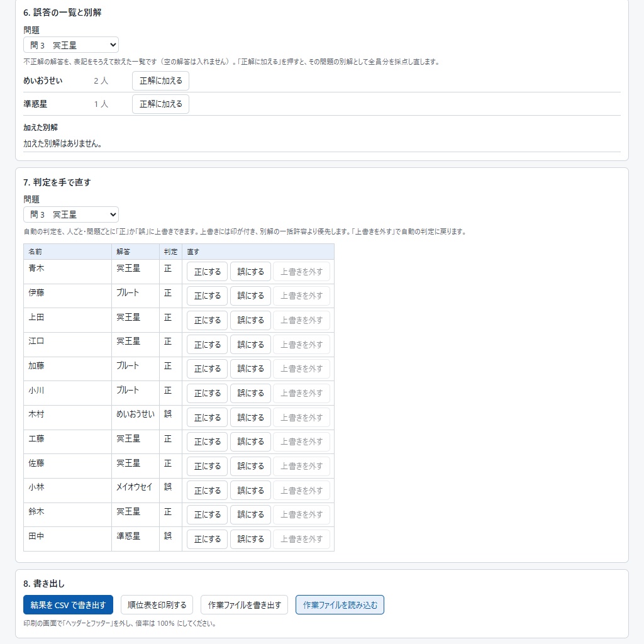Mark 伊藤's answer as correct
The image size is (644, 644).
[207, 296]
